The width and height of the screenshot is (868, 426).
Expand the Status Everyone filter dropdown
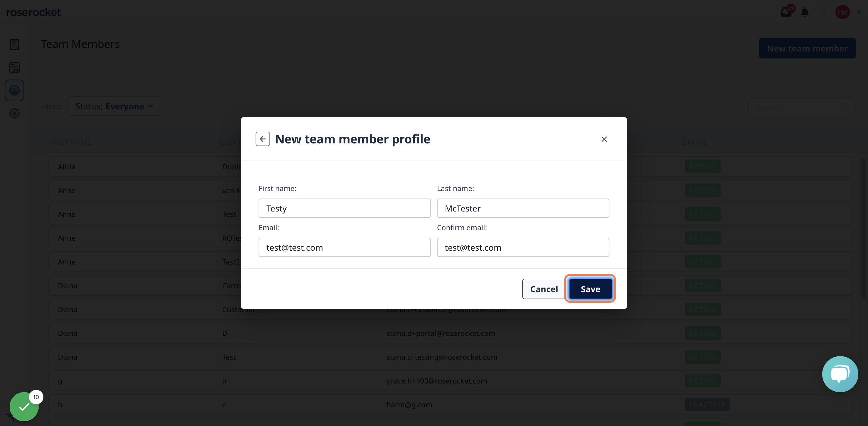coord(114,106)
